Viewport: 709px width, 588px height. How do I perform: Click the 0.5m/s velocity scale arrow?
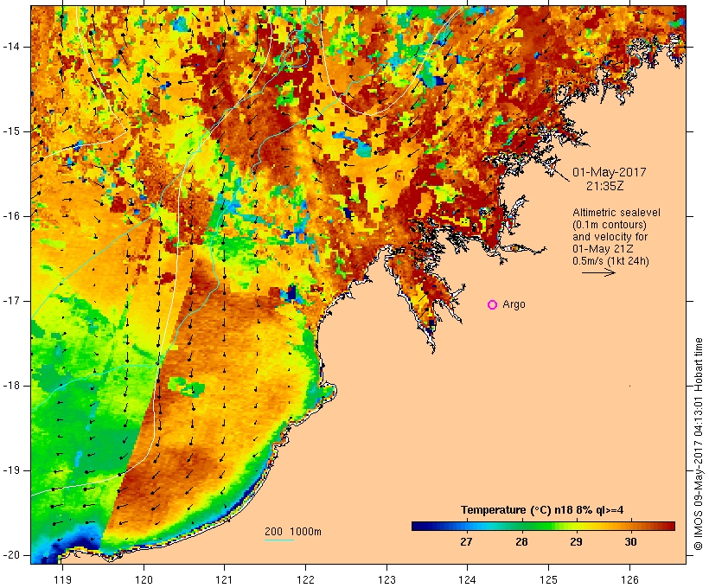click(598, 272)
